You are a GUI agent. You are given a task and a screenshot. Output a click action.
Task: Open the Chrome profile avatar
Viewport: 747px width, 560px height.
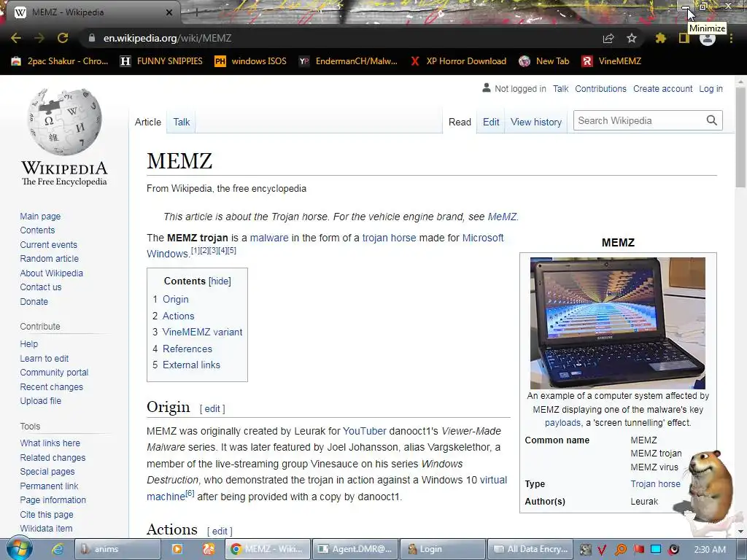pyautogui.click(x=708, y=39)
